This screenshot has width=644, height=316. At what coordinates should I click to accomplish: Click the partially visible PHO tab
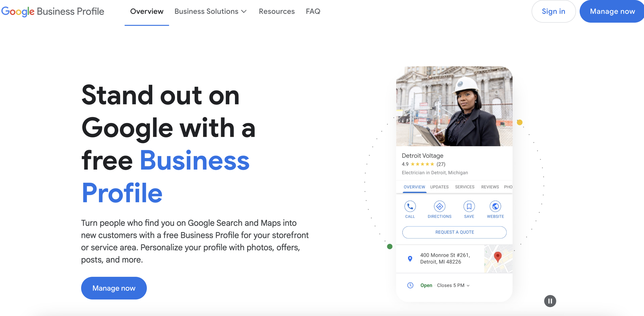pos(508,187)
